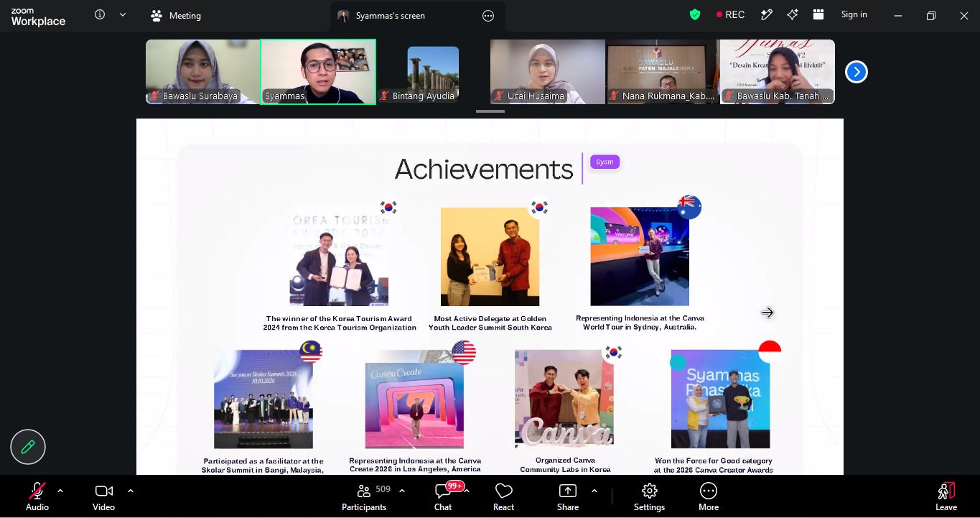Screen dimensions: 980x518
Task: Leave the meeting
Action: click(x=946, y=496)
